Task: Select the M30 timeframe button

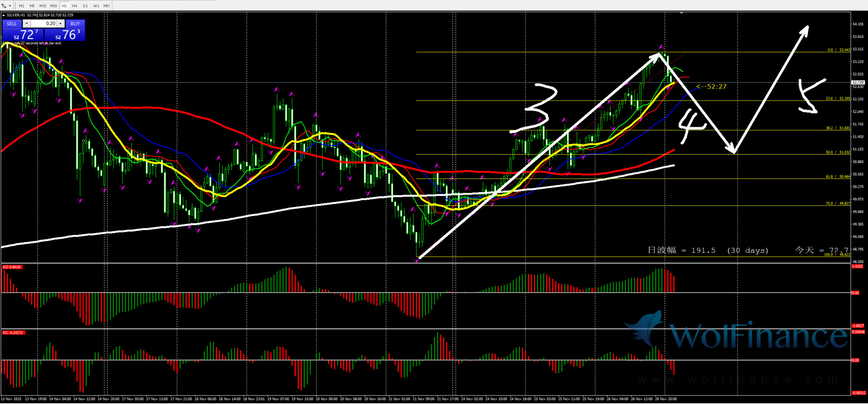Action: click(x=53, y=6)
